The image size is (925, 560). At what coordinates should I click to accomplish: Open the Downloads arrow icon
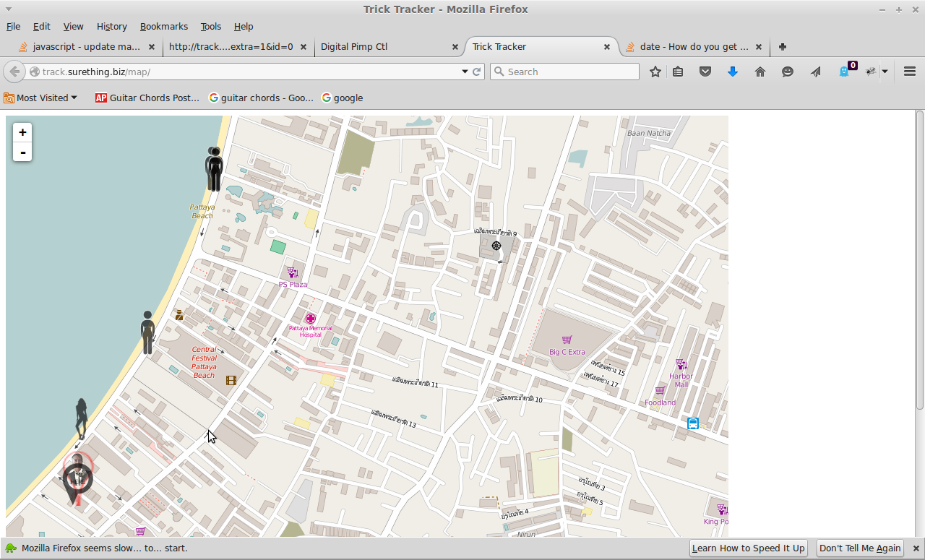[732, 72]
